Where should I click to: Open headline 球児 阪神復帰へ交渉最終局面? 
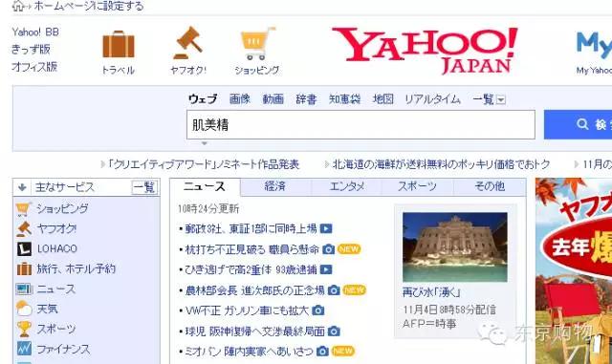[x=255, y=332]
